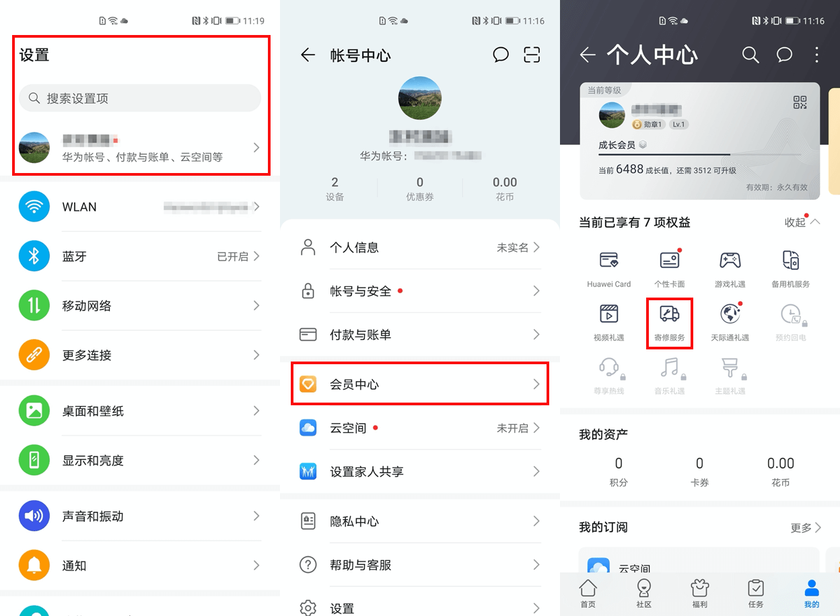Open 更多连接 link icon
This screenshot has width=840, height=616.
click(34, 355)
